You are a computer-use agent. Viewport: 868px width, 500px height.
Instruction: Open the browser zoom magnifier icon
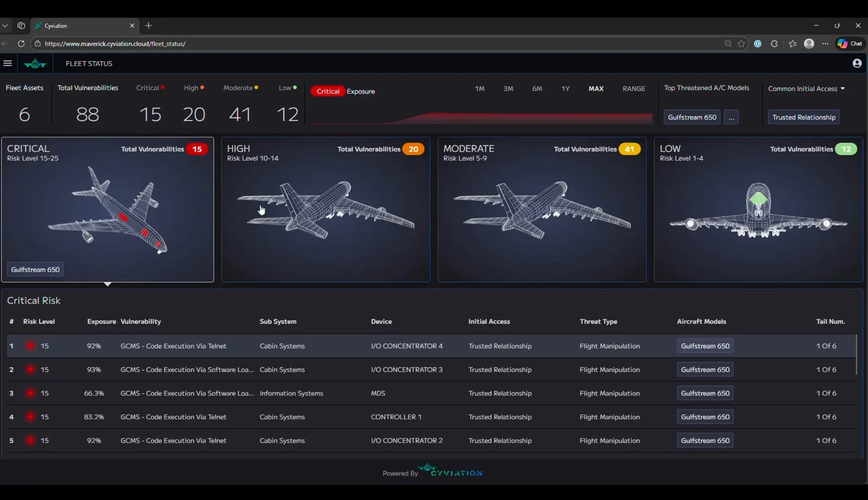[x=728, y=43]
